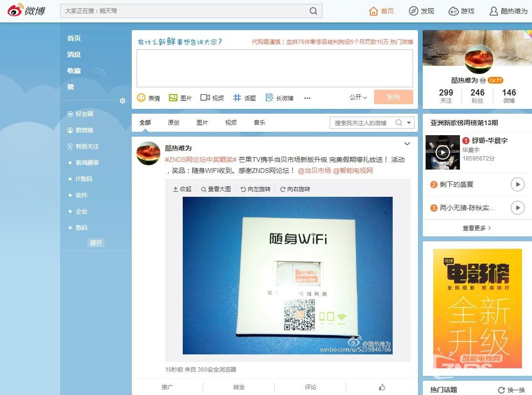Open 发现 discover in top navigation
The image size is (532, 395).
(421, 11)
